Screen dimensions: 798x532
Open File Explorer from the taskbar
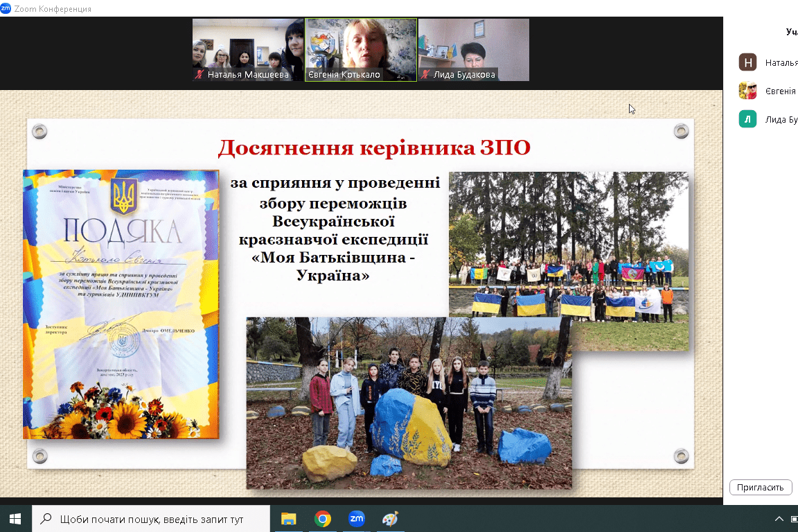pyautogui.click(x=288, y=518)
